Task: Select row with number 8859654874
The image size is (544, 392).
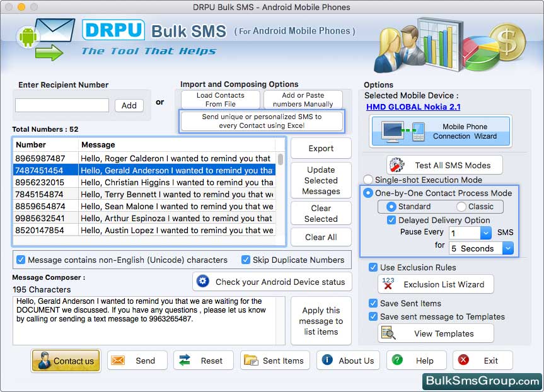Action: pos(145,206)
